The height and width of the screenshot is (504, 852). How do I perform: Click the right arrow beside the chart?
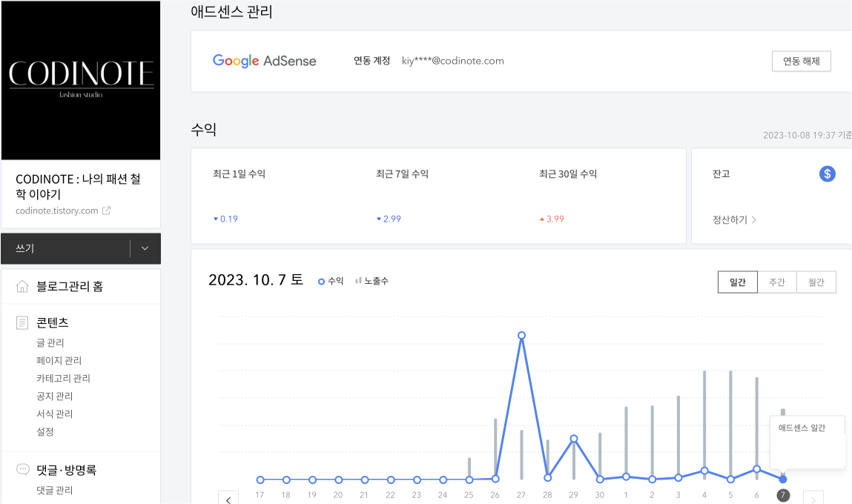(x=813, y=499)
